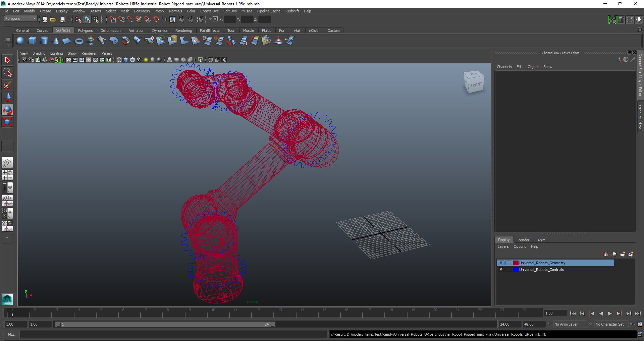
Task: Switch to single perspective view layout
Action: [x=7, y=163]
